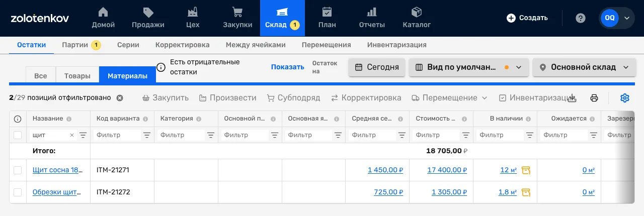Select the Материалы filter tab
The image size is (644, 216).
coord(128,76)
